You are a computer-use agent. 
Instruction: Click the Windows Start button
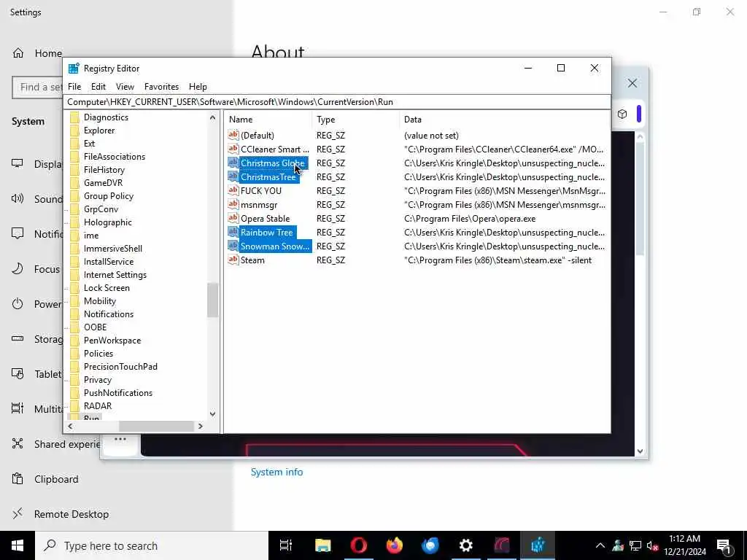(18, 545)
